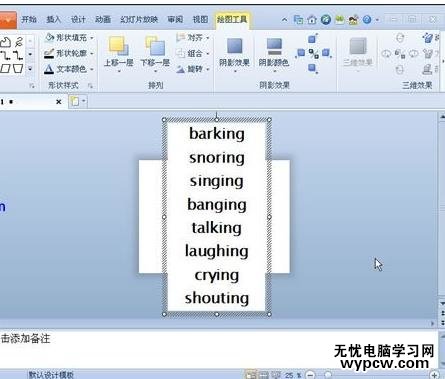Open 形状样式 dialog launcher
Image resolution: width=445 pixels, height=379 pixels.
tap(90, 86)
